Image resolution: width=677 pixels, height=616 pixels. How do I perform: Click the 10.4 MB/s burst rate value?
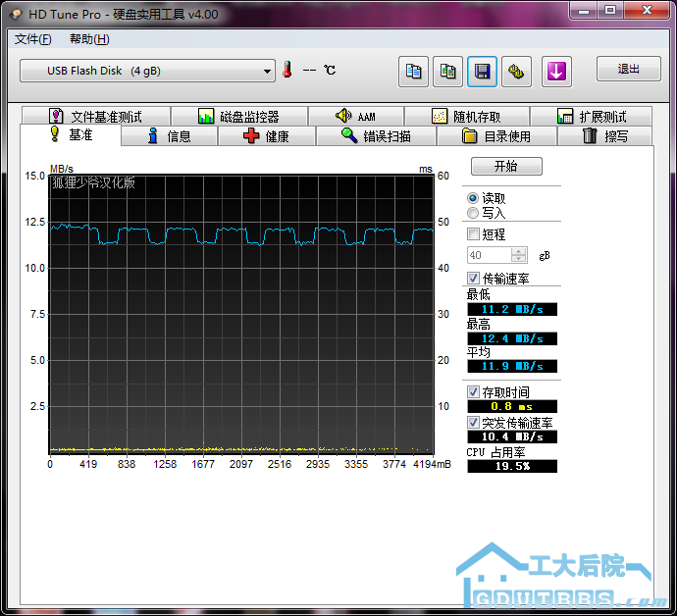(512, 436)
